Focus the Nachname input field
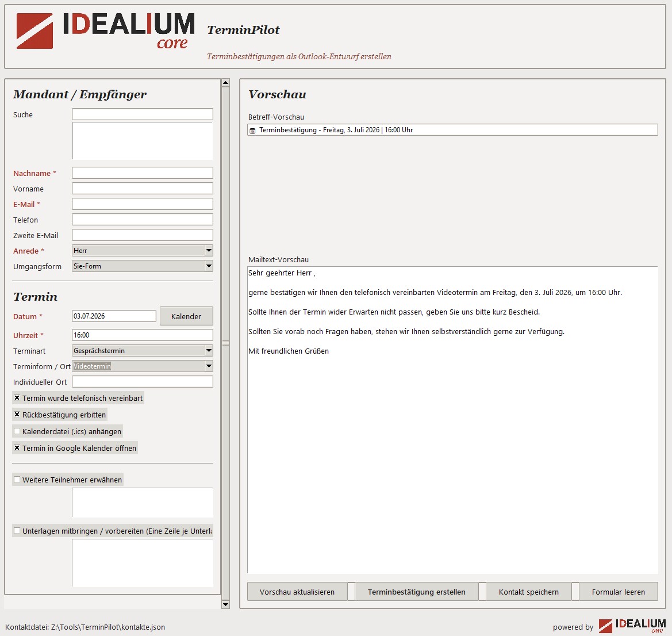Viewport: 672px width, 636px height. coord(143,173)
